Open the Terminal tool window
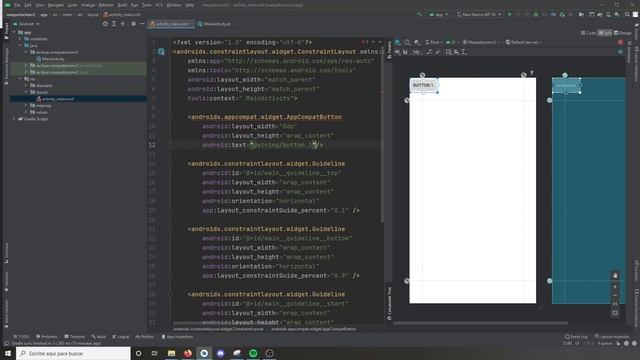 click(75, 337)
